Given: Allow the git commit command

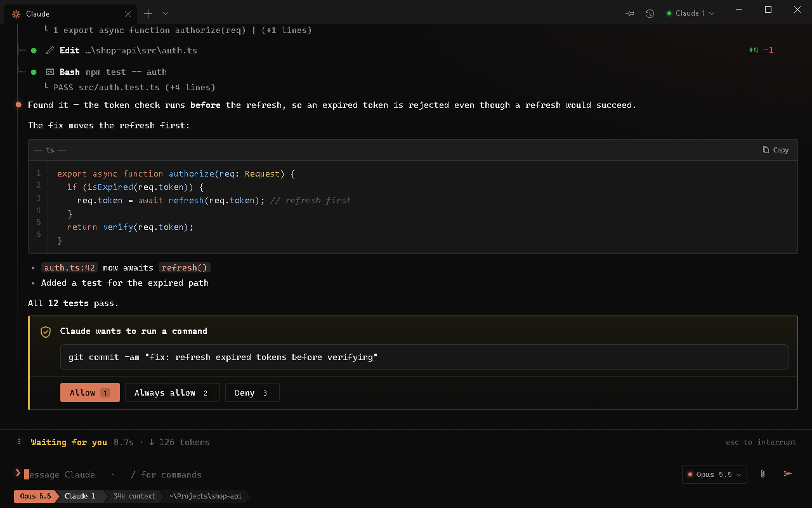Looking at the screenshot, I should click(90, 392).
